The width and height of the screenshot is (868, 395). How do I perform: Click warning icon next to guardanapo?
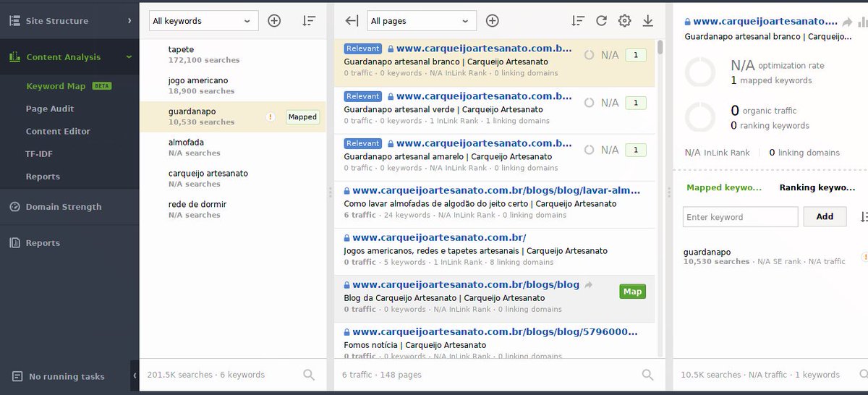pos(271,116)
